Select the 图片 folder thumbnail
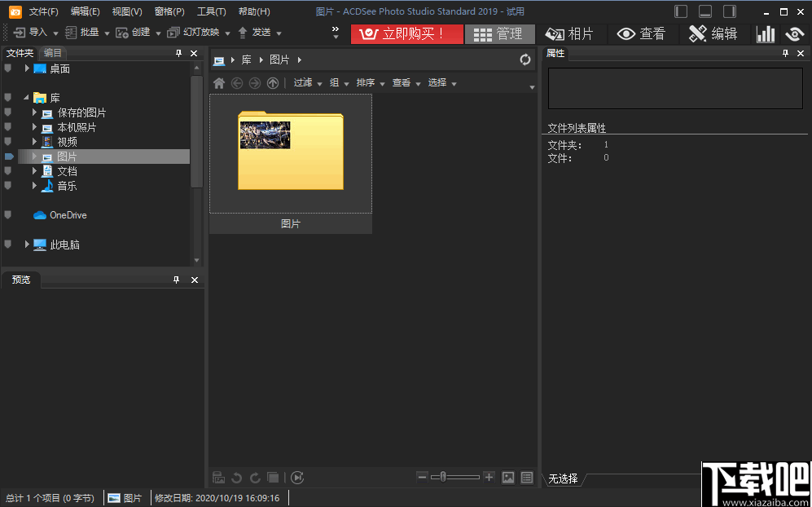This screenshot has height=507, width=812. pos(290,152)
